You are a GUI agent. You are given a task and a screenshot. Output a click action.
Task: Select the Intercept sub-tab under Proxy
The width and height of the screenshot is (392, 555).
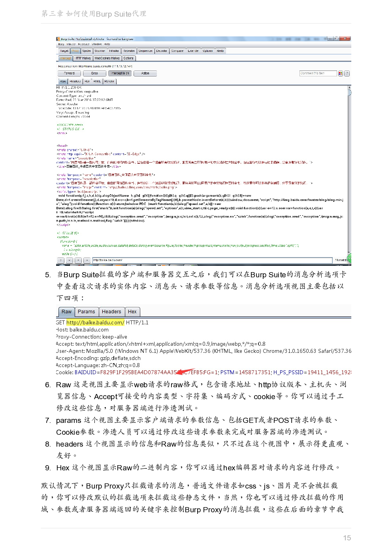(x=66, y=58)
